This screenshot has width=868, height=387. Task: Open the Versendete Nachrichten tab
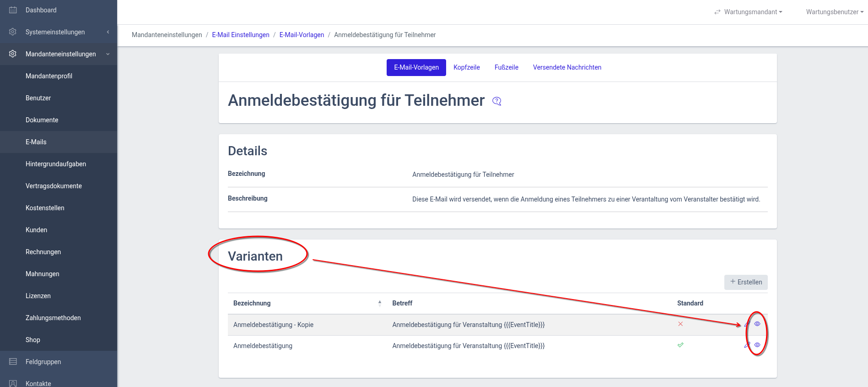tap(567, 67)
